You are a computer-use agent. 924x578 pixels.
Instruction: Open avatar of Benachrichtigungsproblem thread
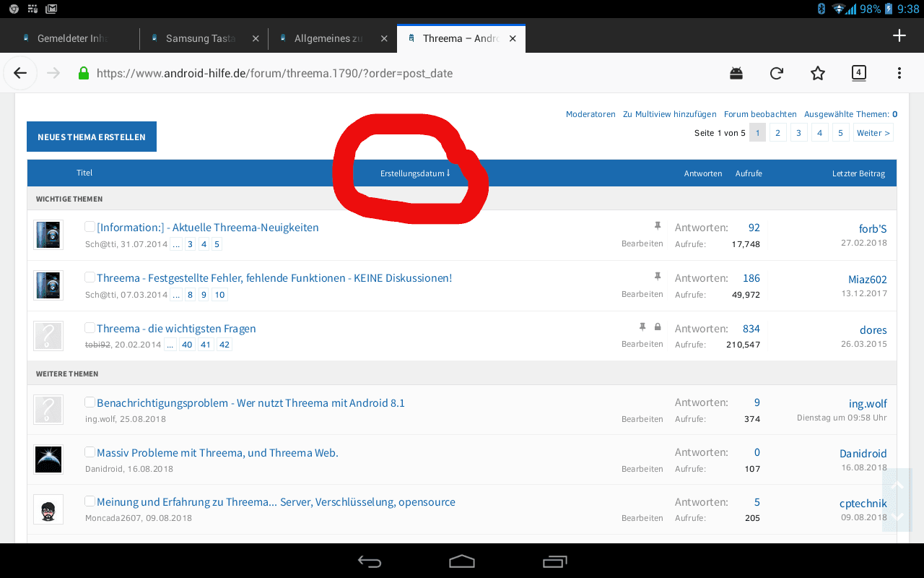tap(48, 410)
